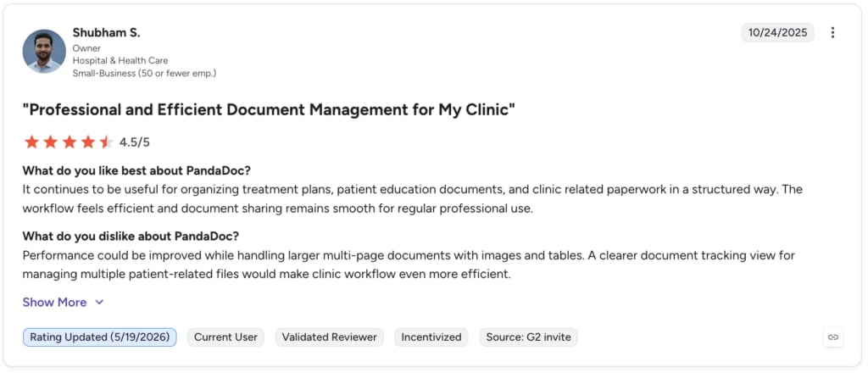Click the review title about Document Management

269,109
